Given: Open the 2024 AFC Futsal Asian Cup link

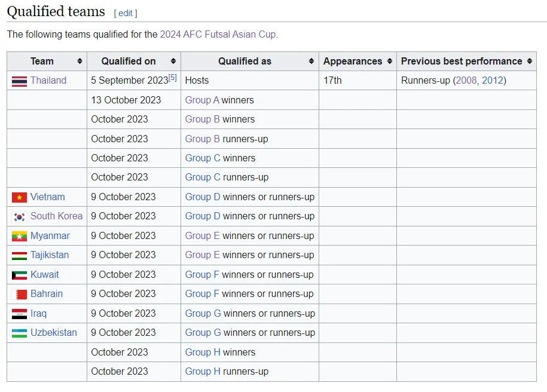Looking at the screenshot, I should tap(218, 35).
